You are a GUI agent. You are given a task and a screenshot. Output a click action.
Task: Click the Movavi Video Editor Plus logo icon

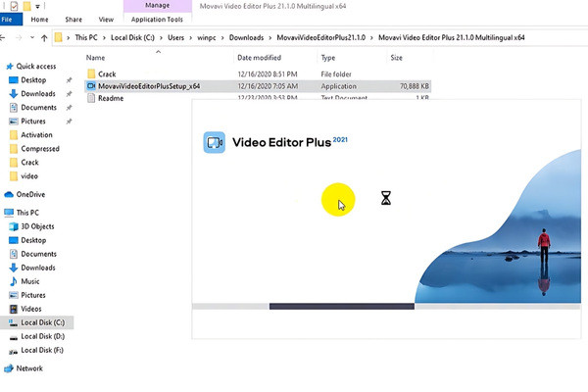pyautogui.click(x=214, y=142)
